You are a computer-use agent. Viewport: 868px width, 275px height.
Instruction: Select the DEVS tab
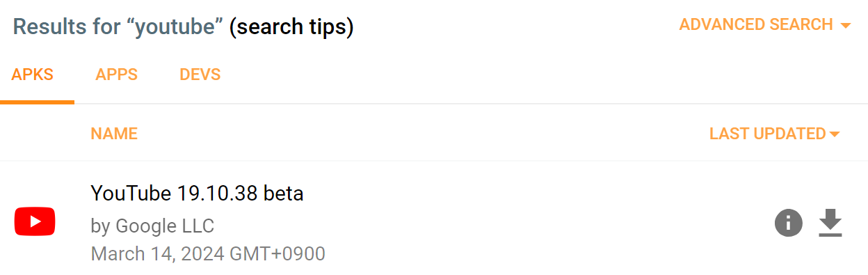click(x=200, y=74)
